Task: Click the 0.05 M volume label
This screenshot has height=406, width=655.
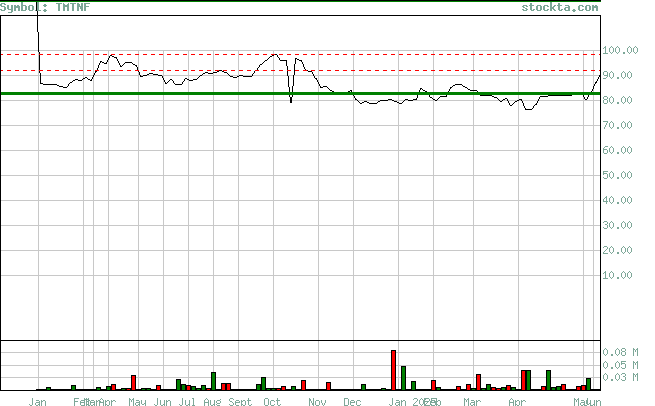Action: pos(620,365)
